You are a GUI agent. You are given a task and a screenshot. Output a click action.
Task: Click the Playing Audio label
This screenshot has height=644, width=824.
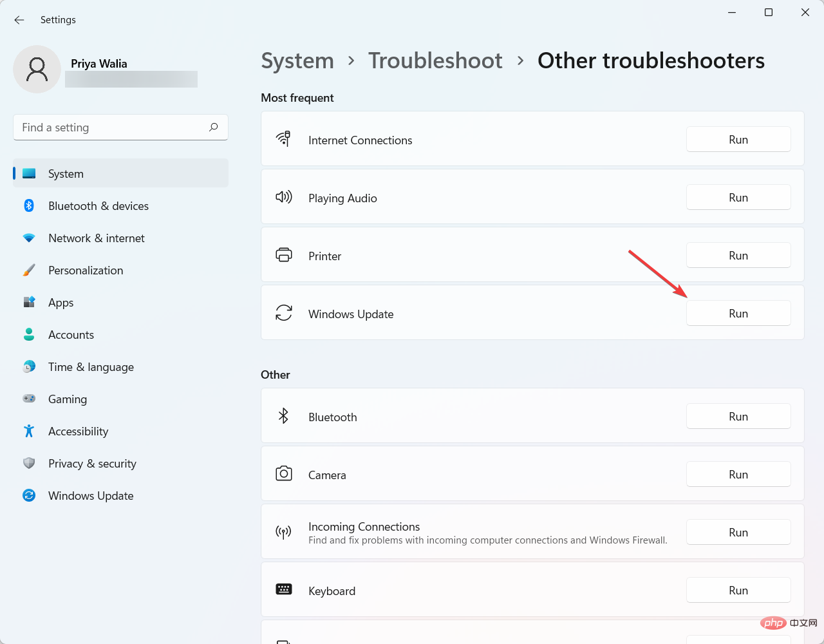click(342, 198)
